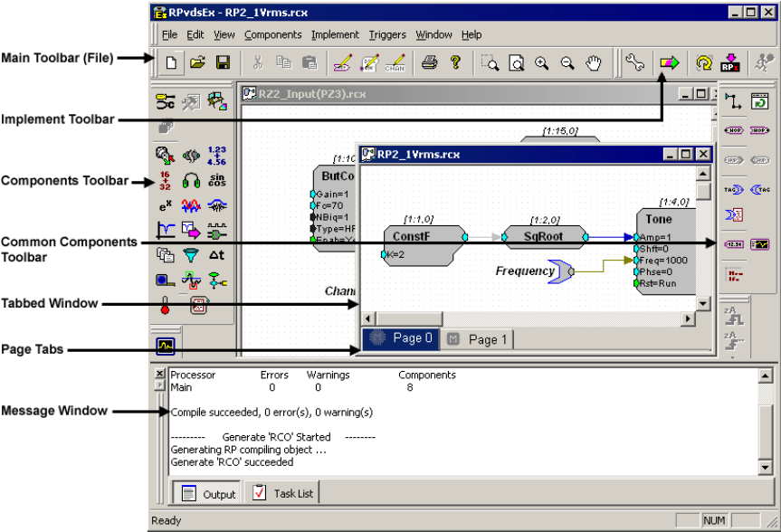Click the RPx load-to-device icon

[x=729, y=63]
